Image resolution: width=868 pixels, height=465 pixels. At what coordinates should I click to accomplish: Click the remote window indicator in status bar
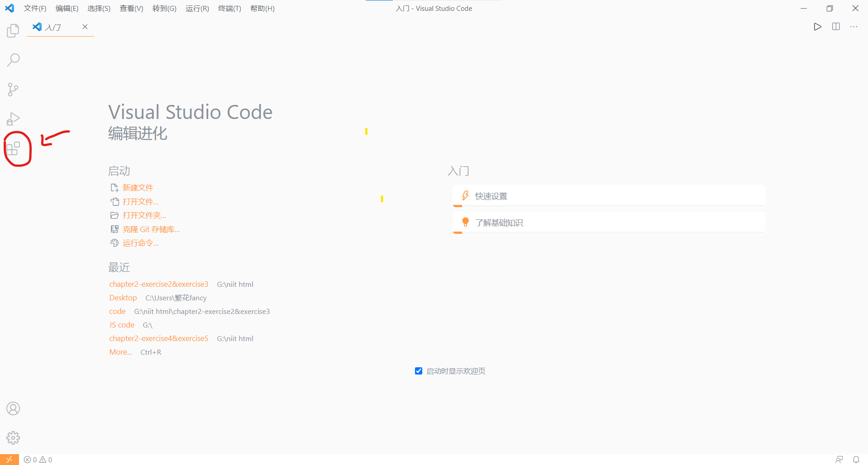pos(10,460)
